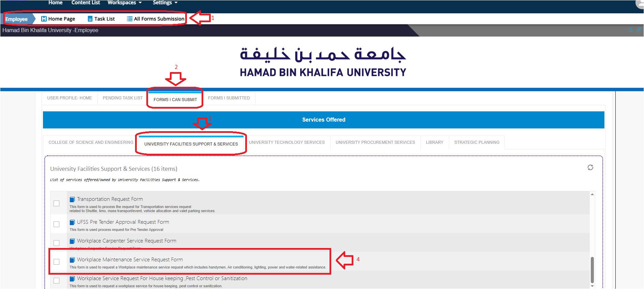
Task: Click scroll-up arrow of services list
Action: point(592,194)
